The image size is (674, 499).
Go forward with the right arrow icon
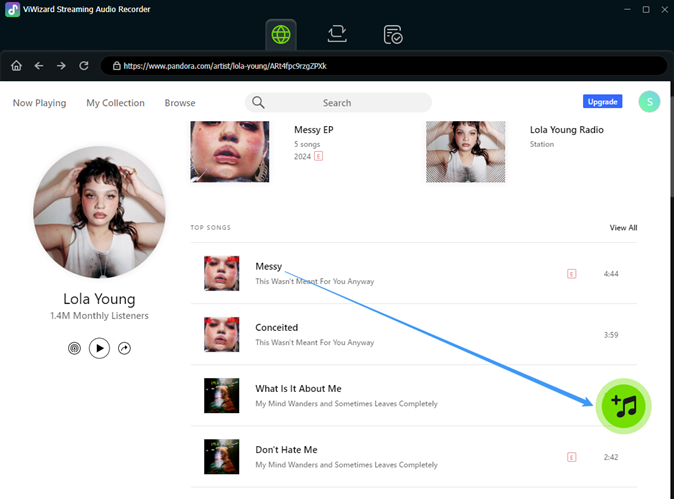[61, 66]
